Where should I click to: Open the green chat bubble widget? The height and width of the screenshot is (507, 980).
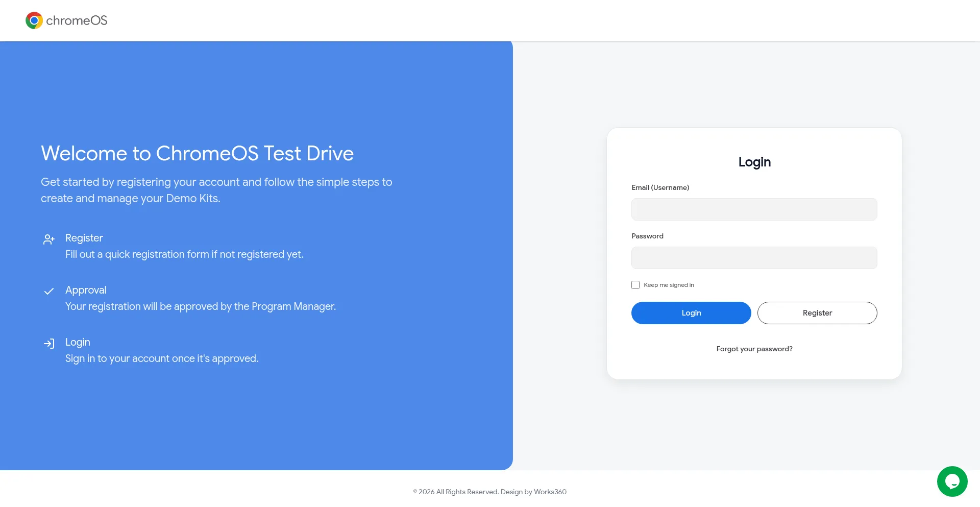(x=952, y=481)
